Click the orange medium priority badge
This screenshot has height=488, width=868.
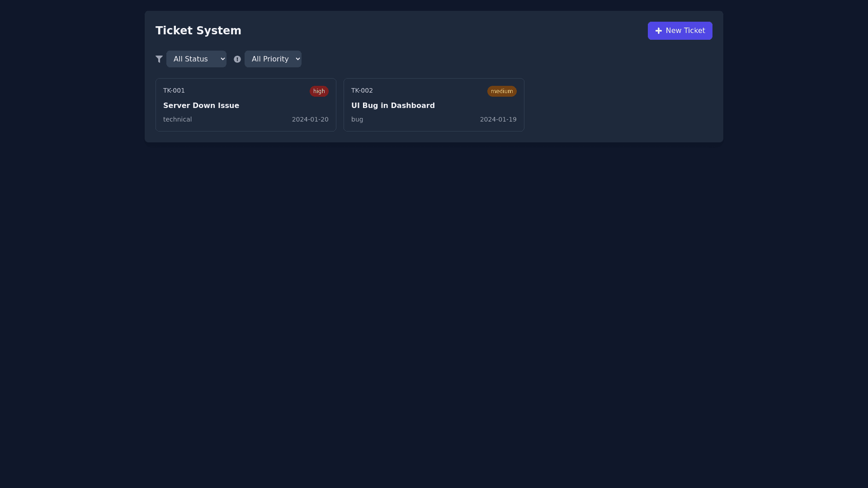coord(502,91)
